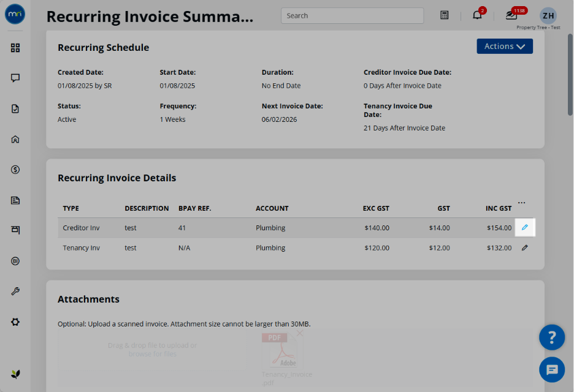Open the calculator icon in header
The image size is (574, 392).
(x=444, y=15)
